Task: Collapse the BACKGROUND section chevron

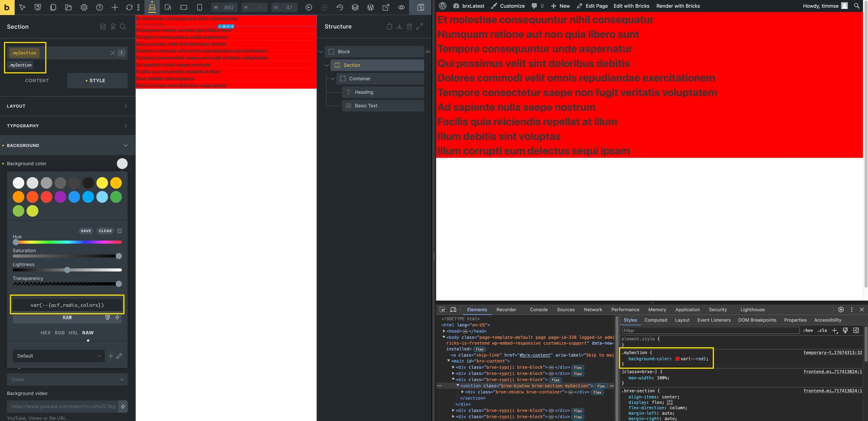Action: click(126, 145)
